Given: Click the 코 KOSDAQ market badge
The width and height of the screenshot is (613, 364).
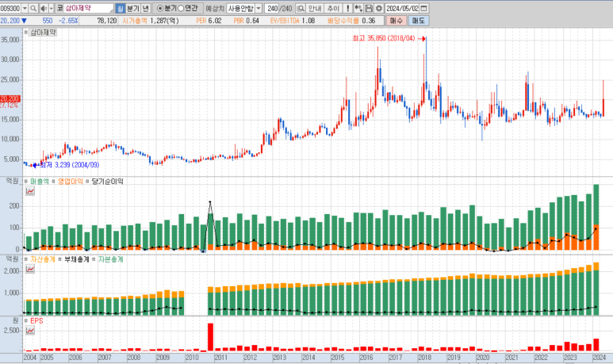Looking at the screenshot, I should tap(59, 8).
